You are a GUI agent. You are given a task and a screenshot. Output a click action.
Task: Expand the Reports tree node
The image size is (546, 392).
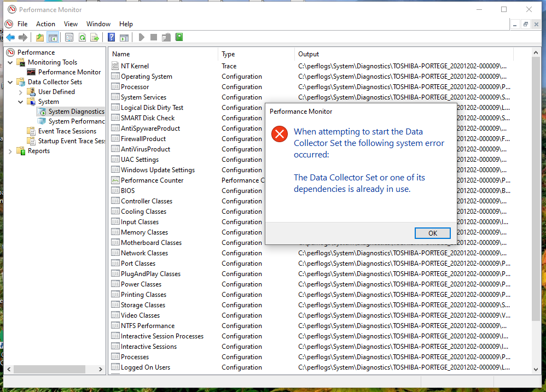(10, 151)
